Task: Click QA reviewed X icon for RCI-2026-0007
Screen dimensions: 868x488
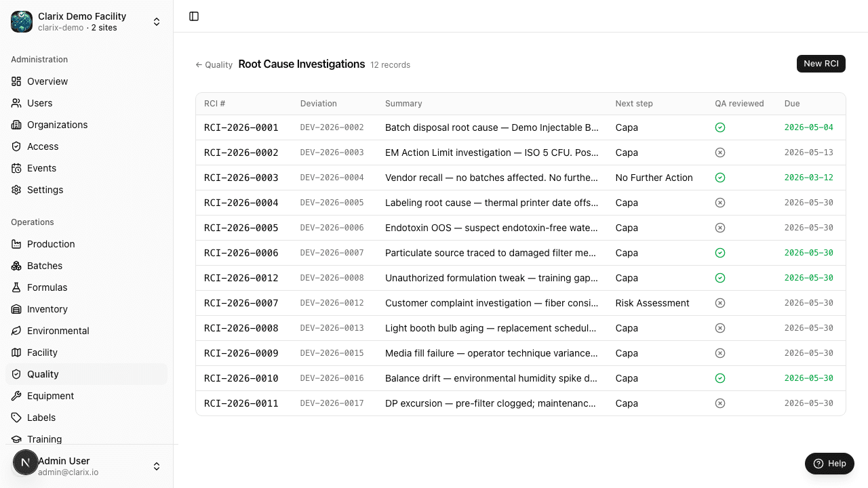Action: click(720, 303)
